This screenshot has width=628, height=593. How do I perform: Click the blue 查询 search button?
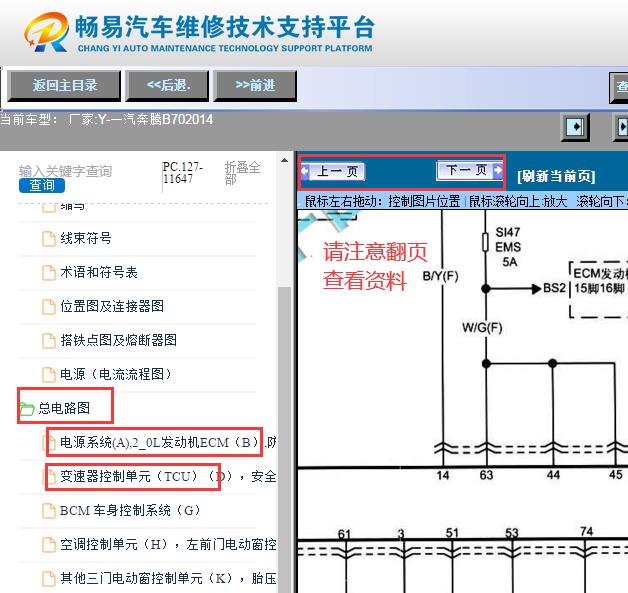point(42,185)
